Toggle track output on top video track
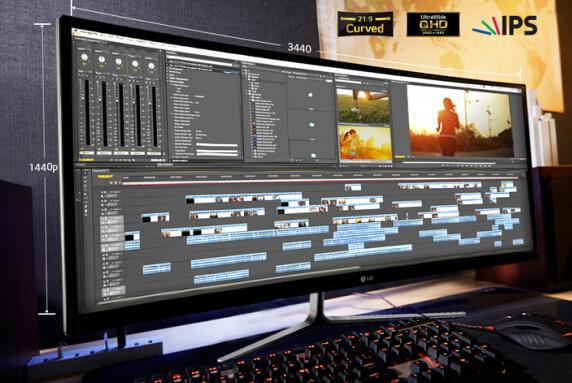Viewport: 572px width, 383px height. (x=103, y=192)
